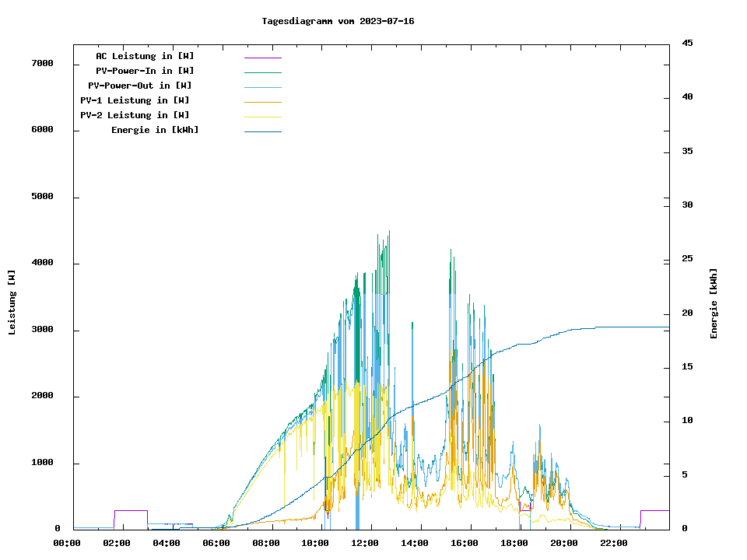Click the 12:00 time axis label
The width and height of the screenshot is (747, 560).
(365, 543)
